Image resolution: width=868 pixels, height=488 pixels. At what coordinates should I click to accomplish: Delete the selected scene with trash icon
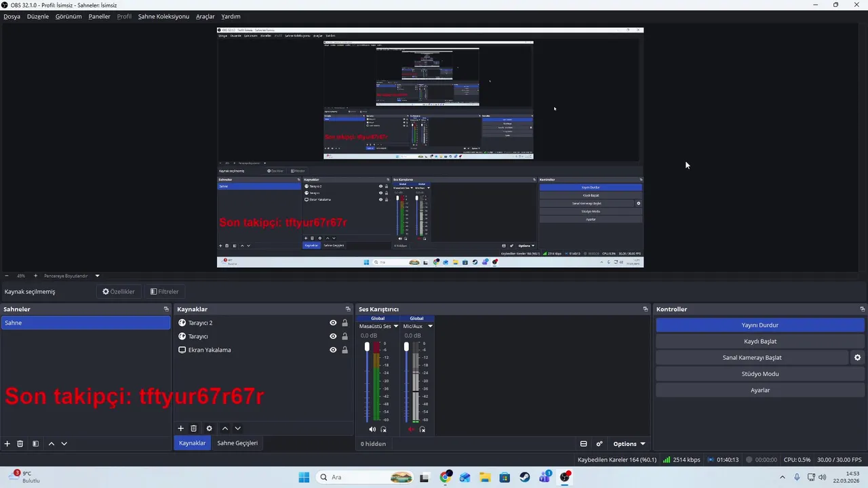point(20,443)
